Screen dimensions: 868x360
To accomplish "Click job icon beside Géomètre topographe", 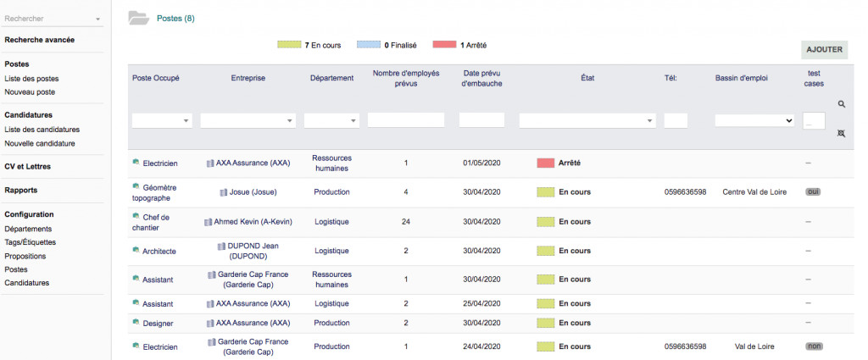I will coord(136,186).
